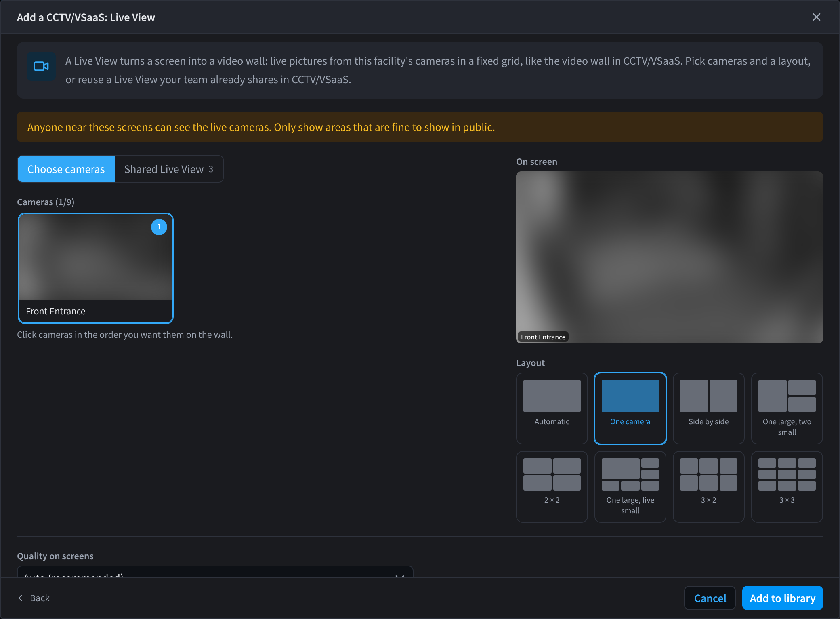Toggle the Front Entrance camera tile
Screen dimensions: 840x619
coord(96,268)
